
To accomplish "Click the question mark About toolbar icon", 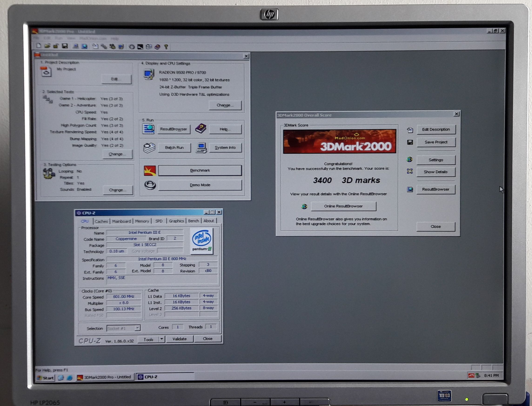I will (x=166, y=47).
